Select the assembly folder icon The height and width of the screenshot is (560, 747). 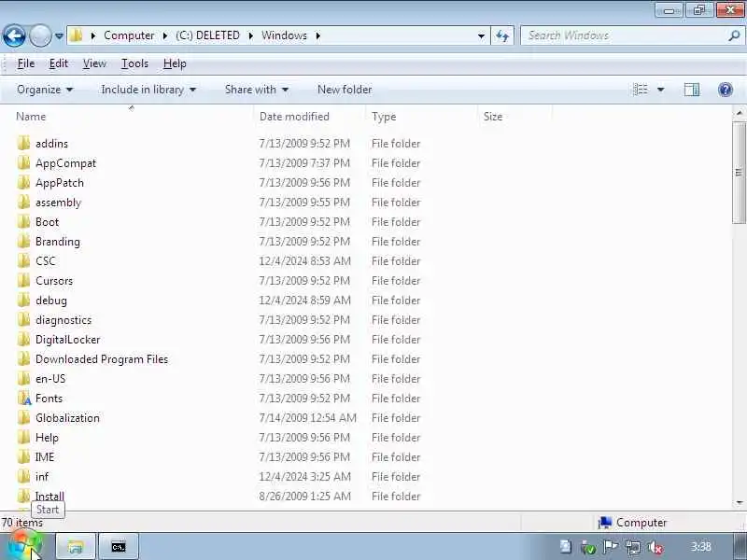click(23, 202)
